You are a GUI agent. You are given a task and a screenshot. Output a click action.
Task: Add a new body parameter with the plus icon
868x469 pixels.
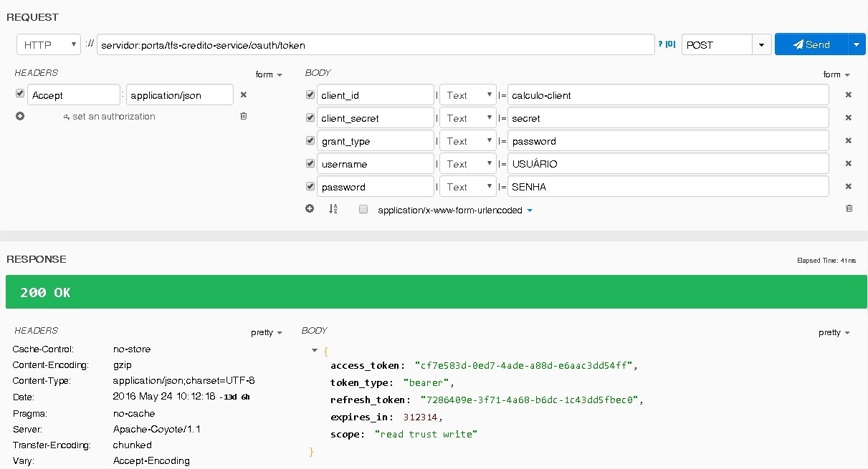tap(310, 209)
